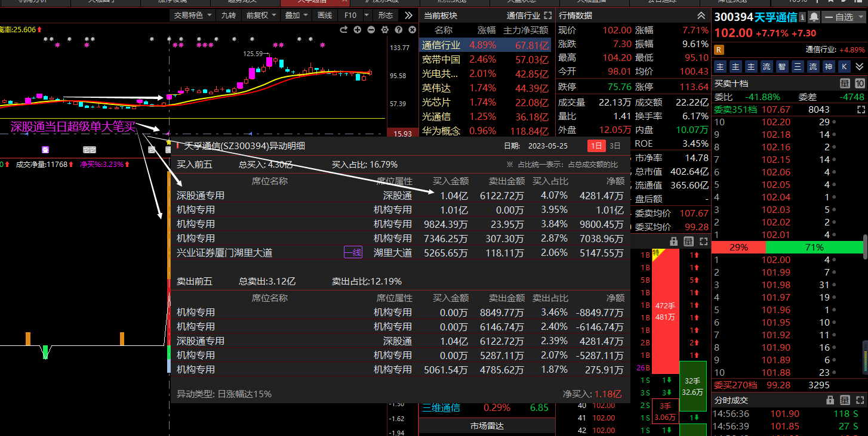Click 32手 32.6万 green order block
This screenshot has height=436, width=868.
click(692, 386)
